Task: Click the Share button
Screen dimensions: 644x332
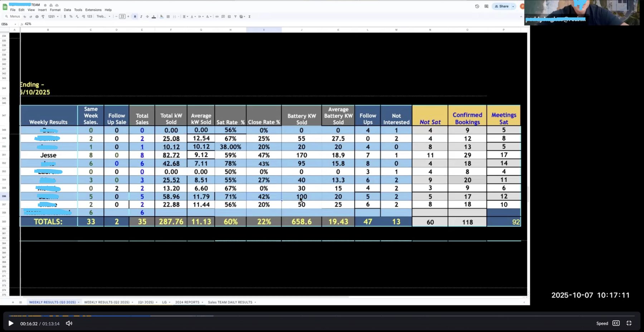Action: (x=502, y=6)
